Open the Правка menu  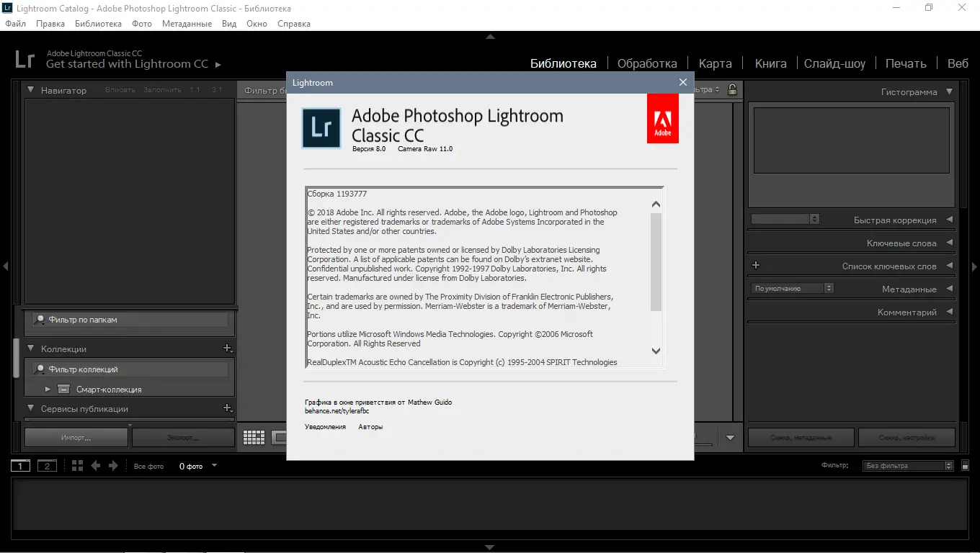pyautogui.click(x=50, y=24)
